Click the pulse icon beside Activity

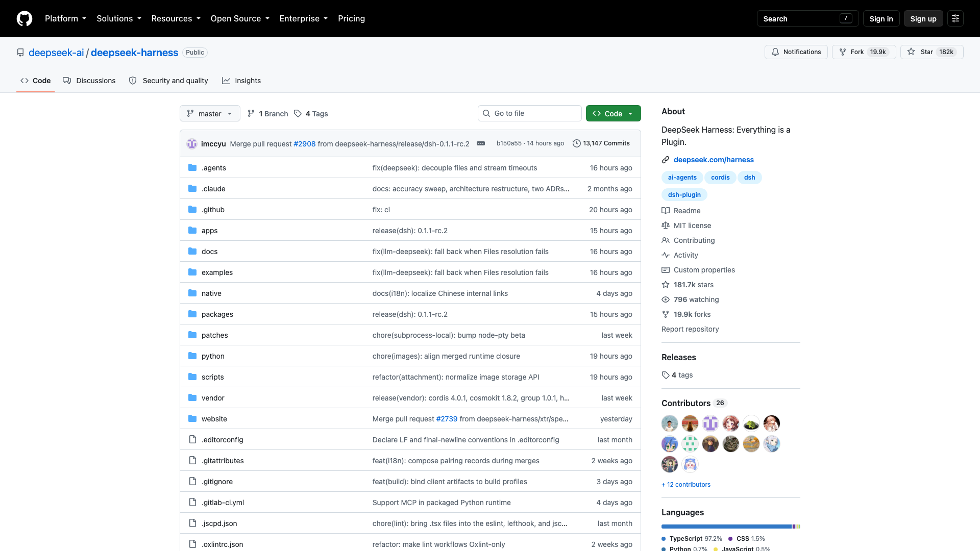666,255
